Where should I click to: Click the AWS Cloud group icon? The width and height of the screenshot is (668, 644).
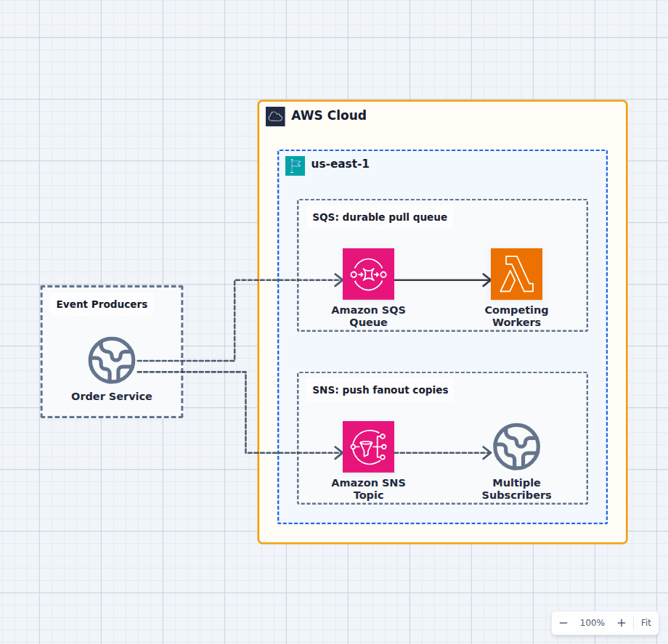click(x=275, y=116)
